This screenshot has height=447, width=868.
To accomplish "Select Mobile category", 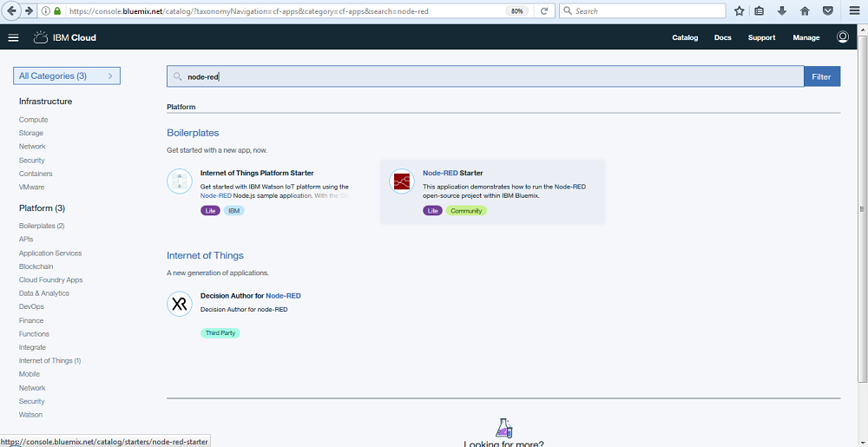I will pyautogui.click(x=30, y=374).
